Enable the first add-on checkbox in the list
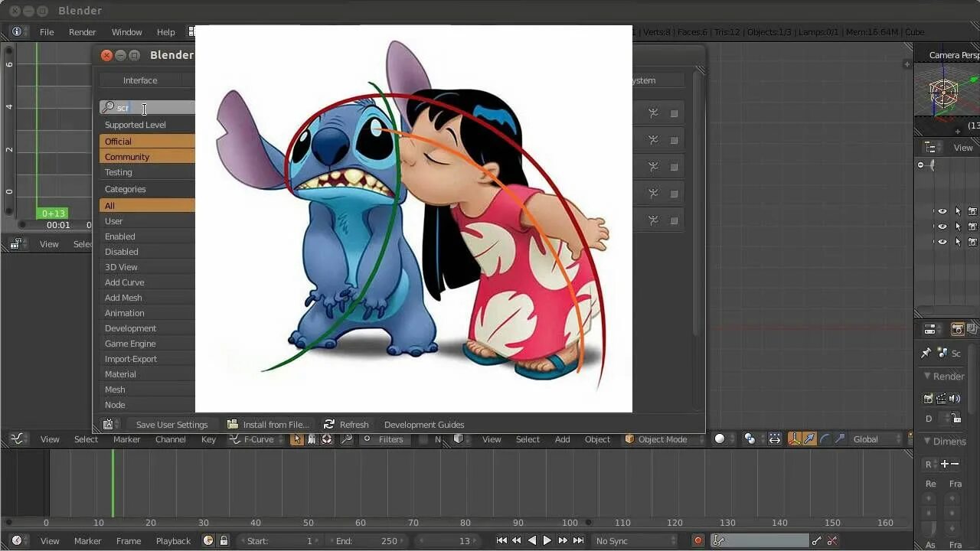 click(x=675, y=113)
